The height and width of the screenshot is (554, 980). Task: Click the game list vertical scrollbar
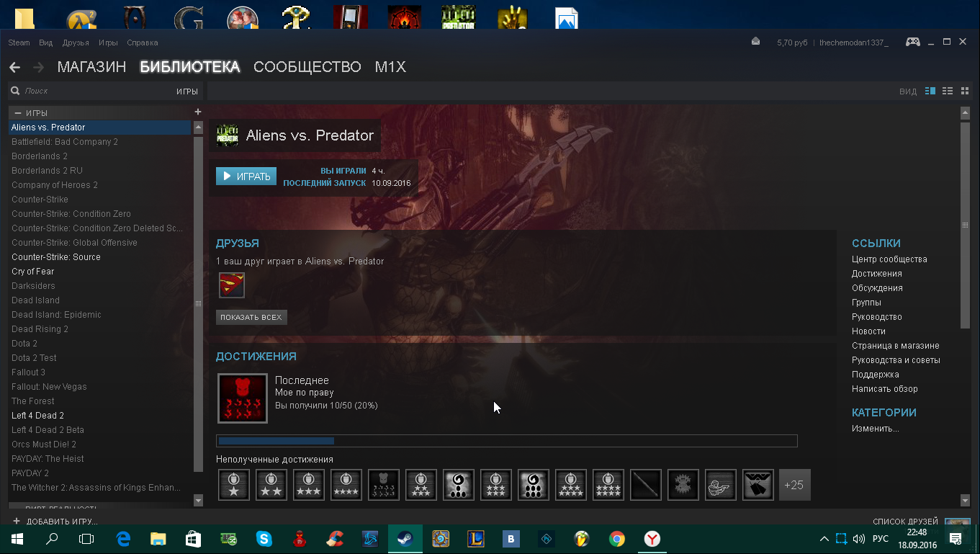[x=198, y=303]
